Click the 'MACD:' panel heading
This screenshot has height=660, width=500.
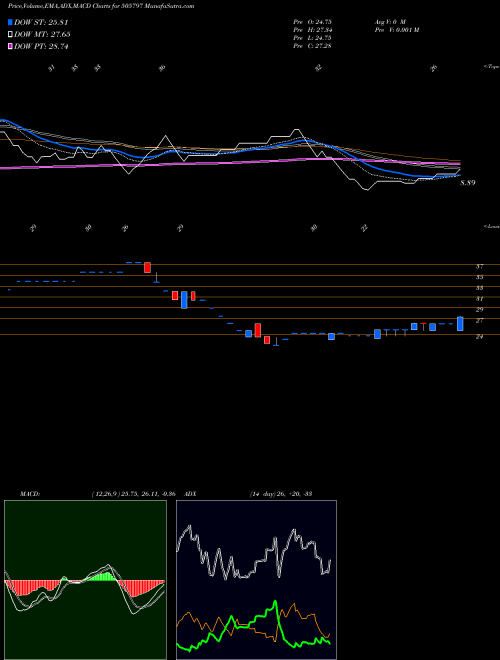(x=30, y=494)
